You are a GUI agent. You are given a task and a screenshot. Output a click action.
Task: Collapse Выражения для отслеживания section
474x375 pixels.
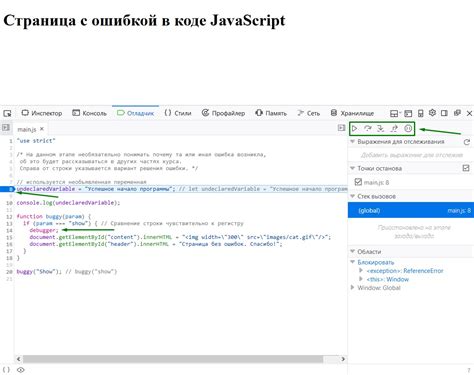pos(352,141)
